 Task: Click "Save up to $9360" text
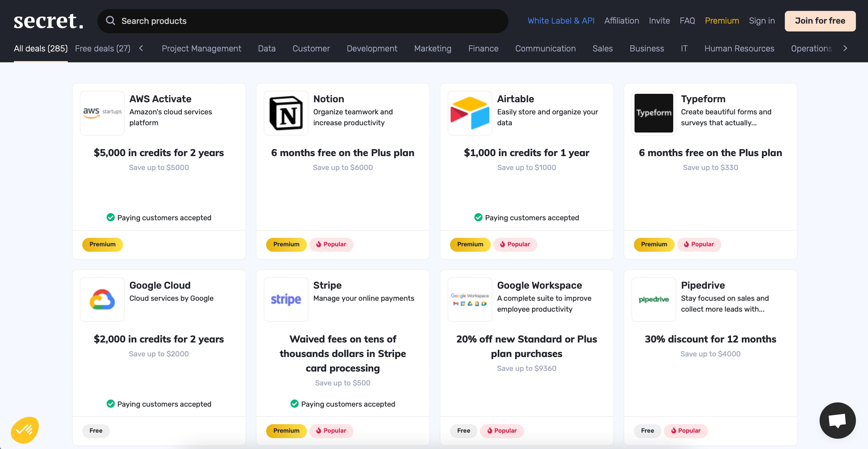coord(526,369)
